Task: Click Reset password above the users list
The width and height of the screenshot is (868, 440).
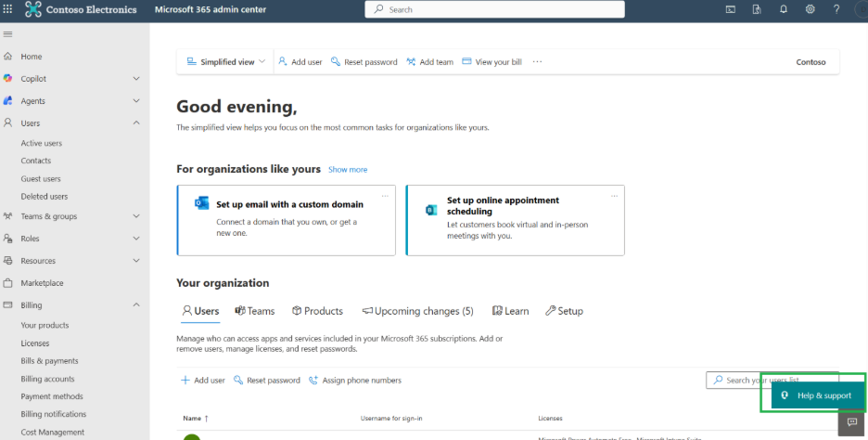Action: click(x=267, y=381)
